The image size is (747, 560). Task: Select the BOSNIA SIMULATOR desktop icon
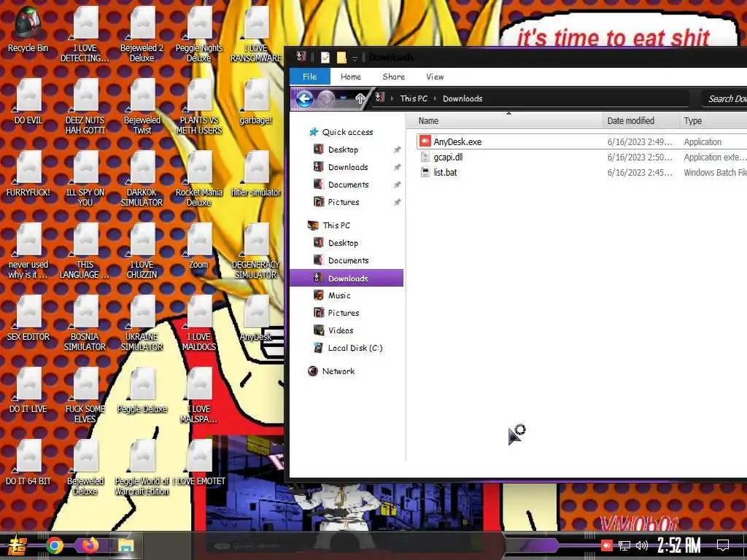(85, 323)
